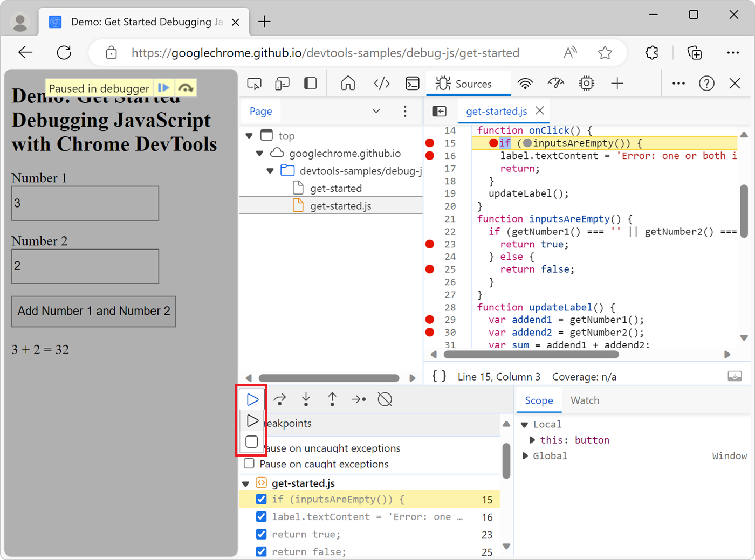Deactivate all breakpoints
755x560 pixels.
(x=385, y=399)
